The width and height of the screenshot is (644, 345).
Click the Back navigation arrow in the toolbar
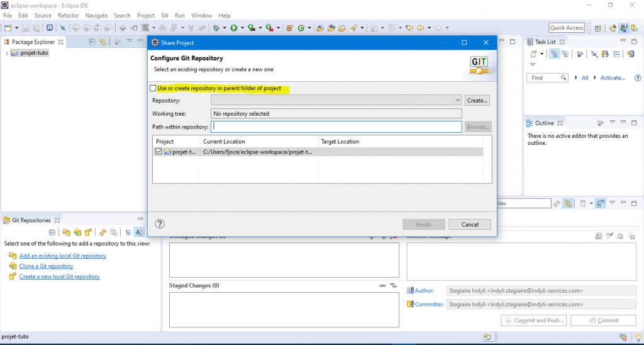click(419, 28)
